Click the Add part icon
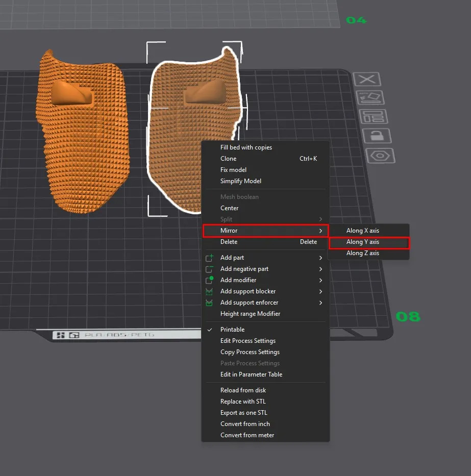The image size is (471, 476). [x=209, y=258]
